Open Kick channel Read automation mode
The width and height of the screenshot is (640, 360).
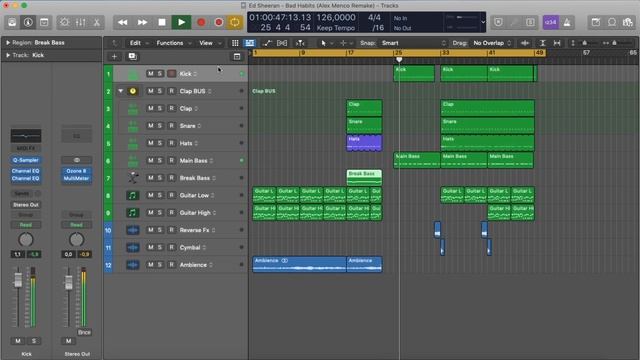point(26,225)
